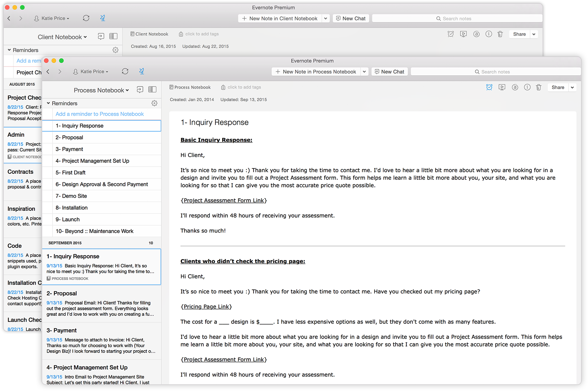Click the notebook share icon beside Client Notebook title
Screen dimensions: 588x391
pos(101,36)
